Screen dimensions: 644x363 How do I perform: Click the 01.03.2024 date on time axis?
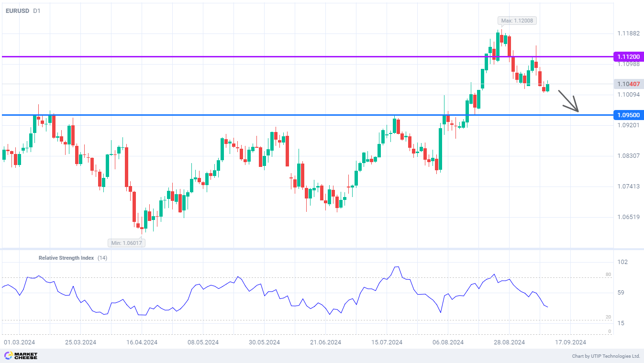click(x=19, y=342)
